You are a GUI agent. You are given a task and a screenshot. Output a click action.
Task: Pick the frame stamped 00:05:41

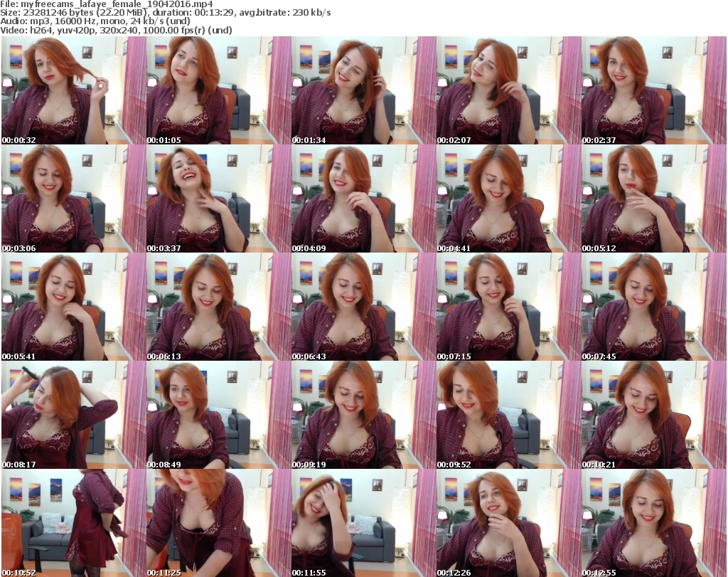[x=73, y=307]
